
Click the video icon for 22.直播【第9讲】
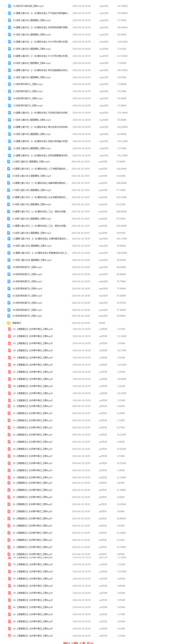pyautogui.click(x=9, y=155)
